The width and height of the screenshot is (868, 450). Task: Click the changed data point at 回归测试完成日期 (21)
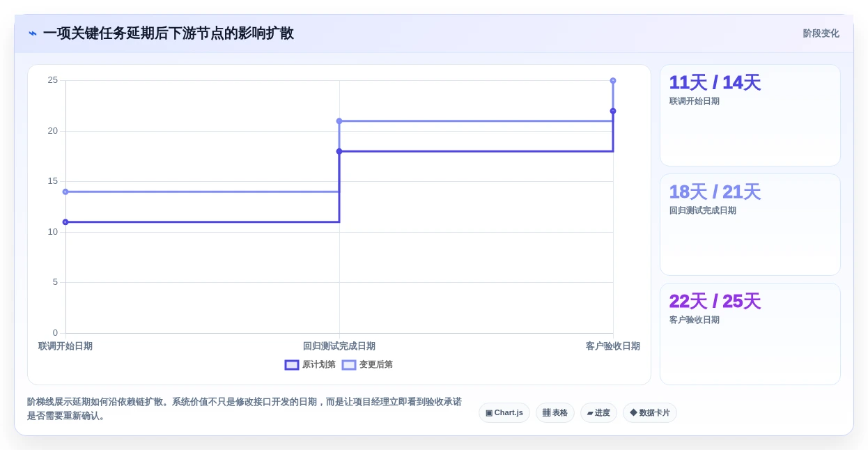pos(339,121)
